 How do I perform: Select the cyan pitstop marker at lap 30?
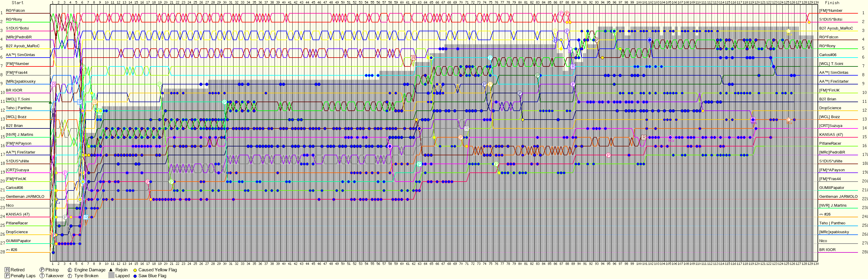pyautogui.click(x=224, y=102)
